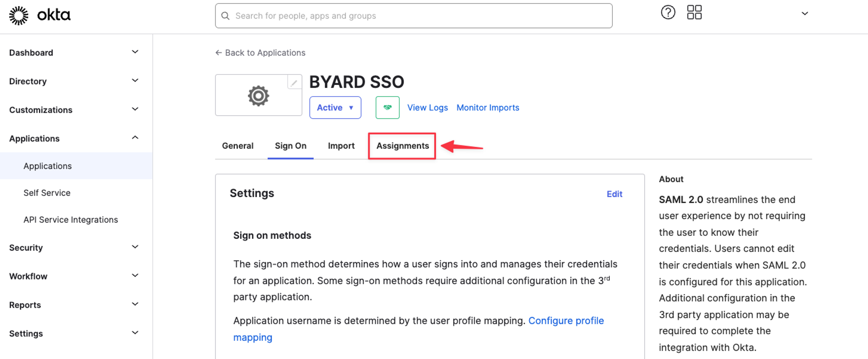Edit the app logo with pencil icon
The width and height of the screenshot is (868, 359).
[294, 82]
